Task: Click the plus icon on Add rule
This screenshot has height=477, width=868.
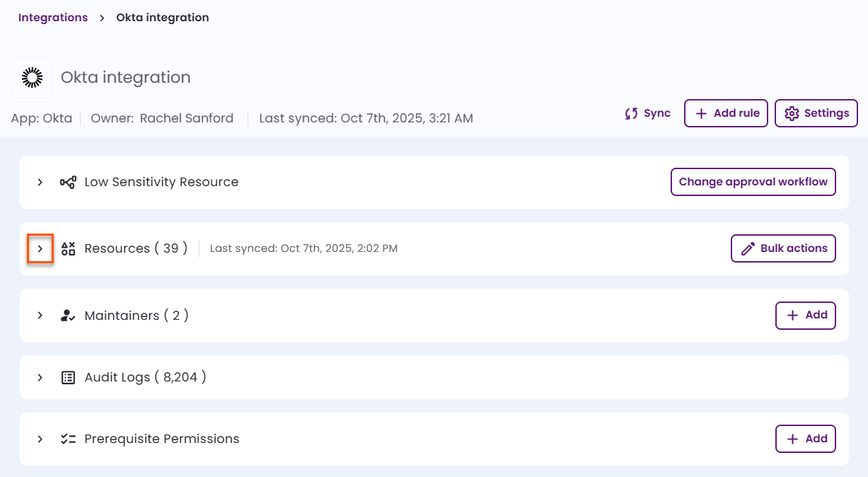Action: [x=701, y=113]
